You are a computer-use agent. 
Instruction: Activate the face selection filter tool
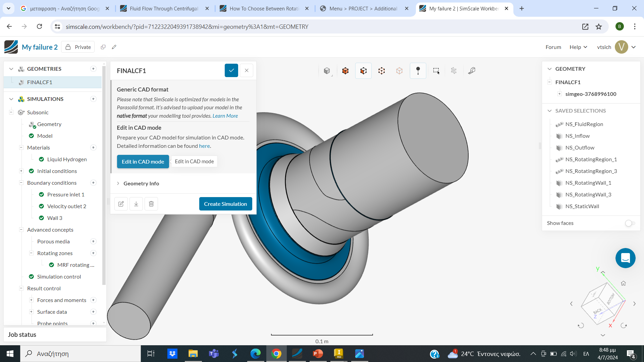363,71
